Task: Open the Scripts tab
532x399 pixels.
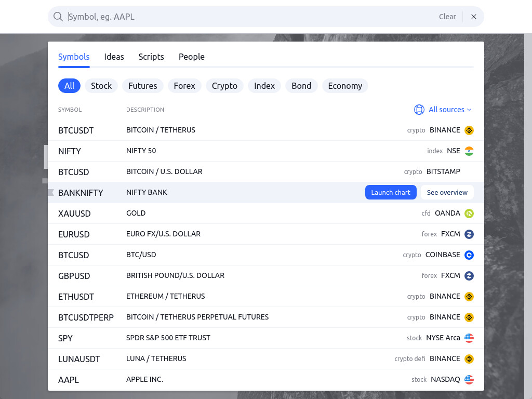Action: (x=151, y=57)
